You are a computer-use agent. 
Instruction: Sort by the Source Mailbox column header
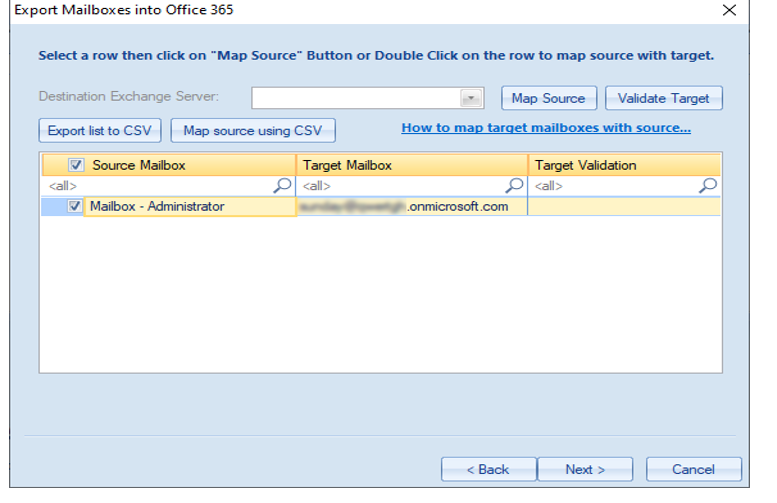168,165
